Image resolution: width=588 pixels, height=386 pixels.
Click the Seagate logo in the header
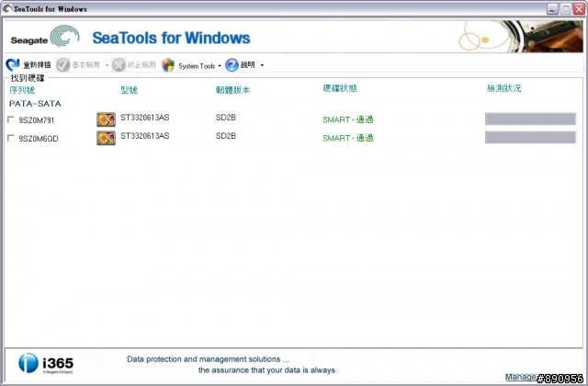click(45, 37)
